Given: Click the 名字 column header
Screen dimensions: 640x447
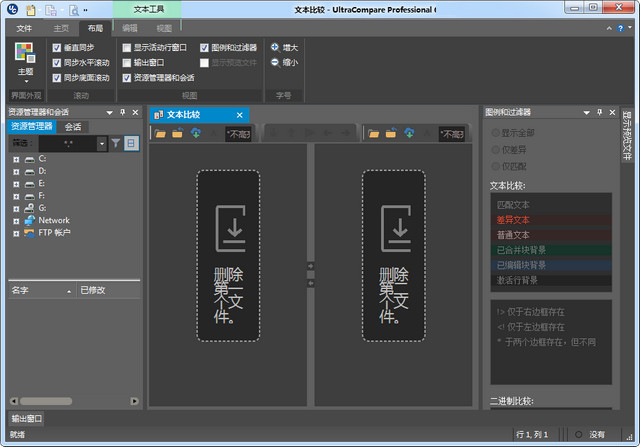Looking at the screenshot, I should tap(20, 290).
